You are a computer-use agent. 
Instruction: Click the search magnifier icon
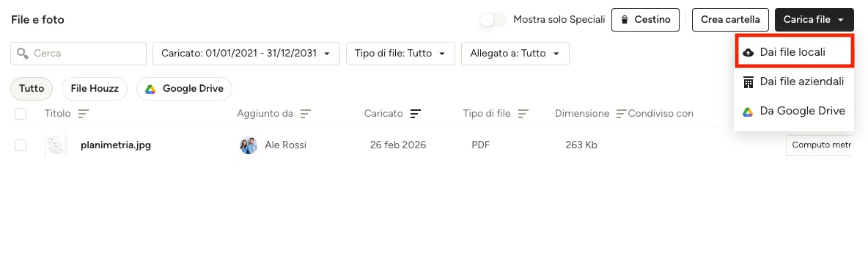(23, 54)
